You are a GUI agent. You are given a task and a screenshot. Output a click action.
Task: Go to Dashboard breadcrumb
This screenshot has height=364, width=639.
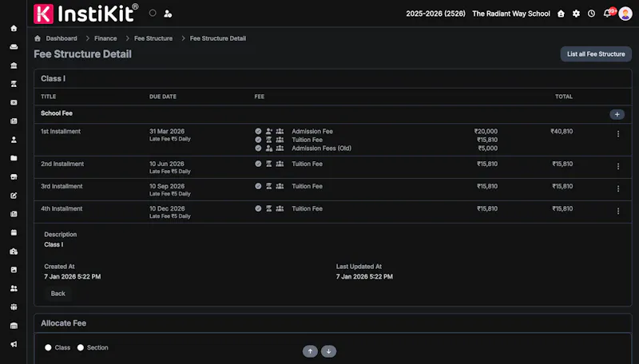pos(62,38)
